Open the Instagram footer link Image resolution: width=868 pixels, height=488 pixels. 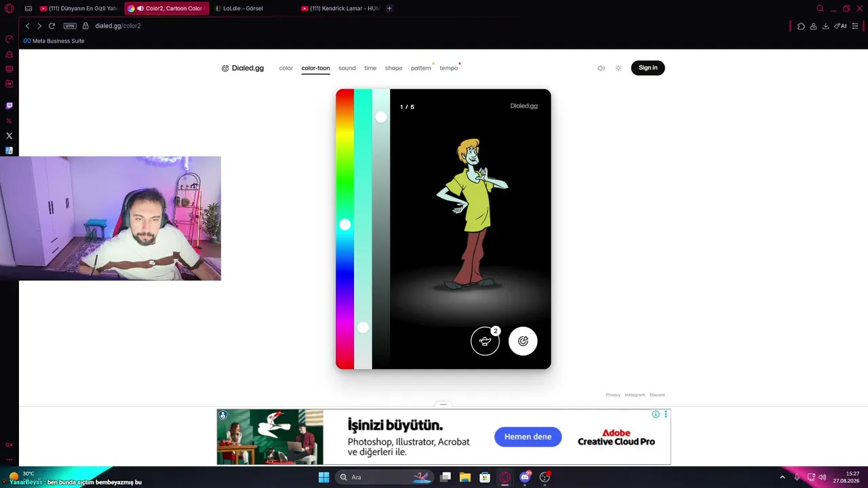(635, 394)
